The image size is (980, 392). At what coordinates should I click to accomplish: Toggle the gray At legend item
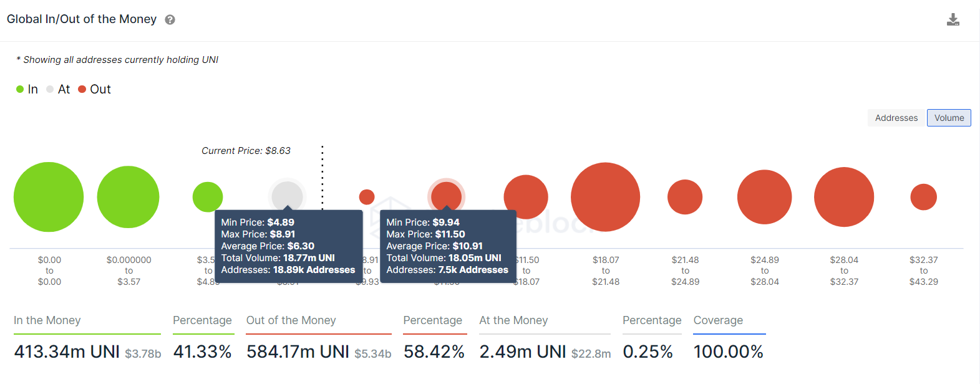(x=58, y=89)
